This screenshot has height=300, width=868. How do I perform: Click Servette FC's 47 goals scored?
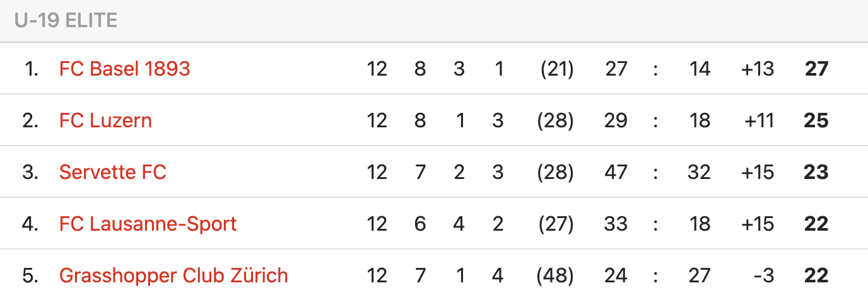(x=616, y=172)
